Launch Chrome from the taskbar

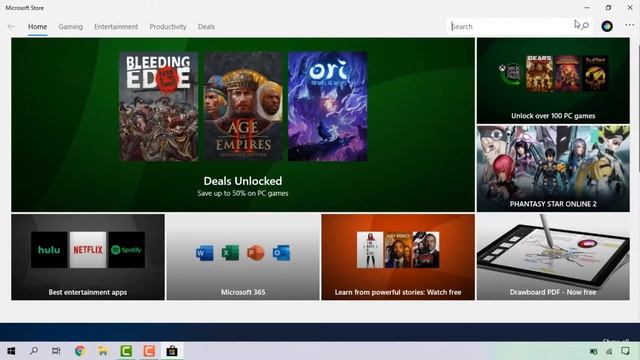[x=80, y=351]
